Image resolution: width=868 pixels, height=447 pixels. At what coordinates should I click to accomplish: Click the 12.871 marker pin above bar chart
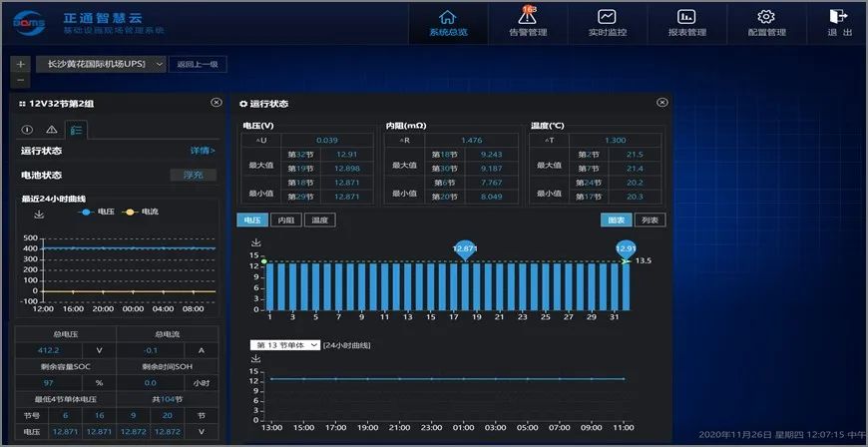(x=465, y=249)
